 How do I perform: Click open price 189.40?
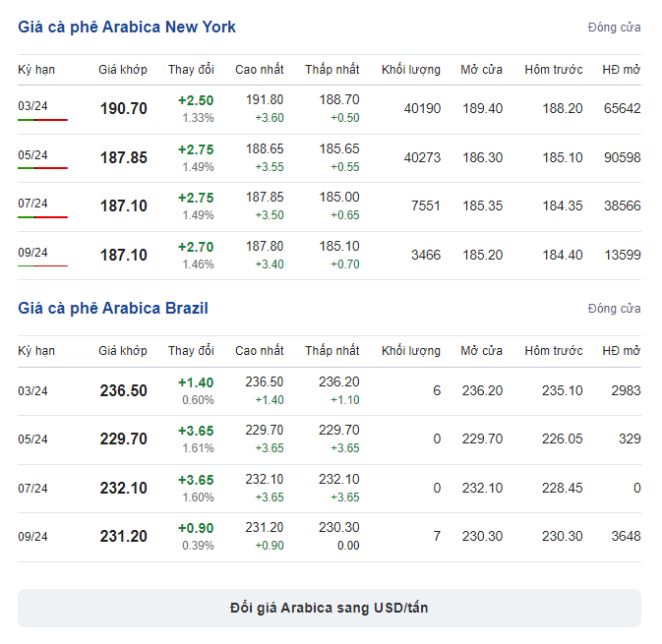pyautogui.click(x=483, y=108)
